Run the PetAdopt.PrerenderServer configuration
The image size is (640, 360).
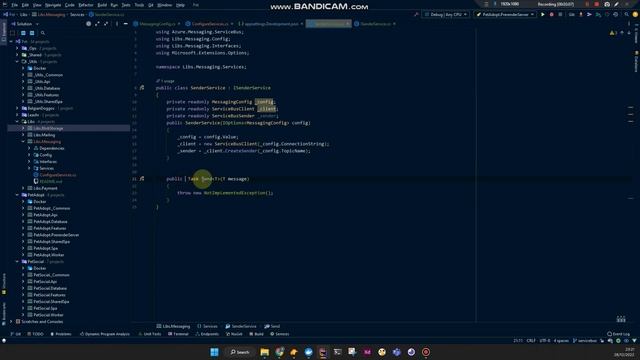(x=542, y=14)
